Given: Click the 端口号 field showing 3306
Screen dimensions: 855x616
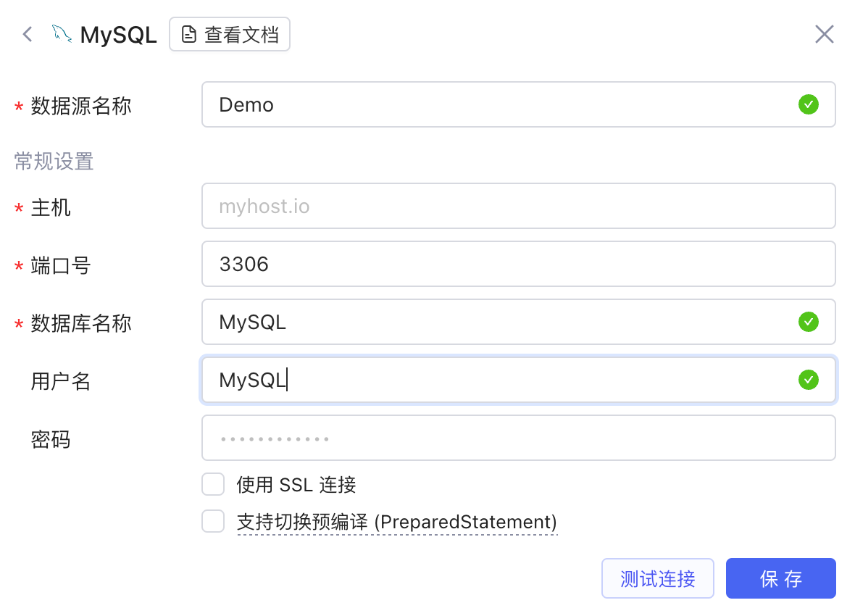Looking at the screenshot, I should click(519, 264).
